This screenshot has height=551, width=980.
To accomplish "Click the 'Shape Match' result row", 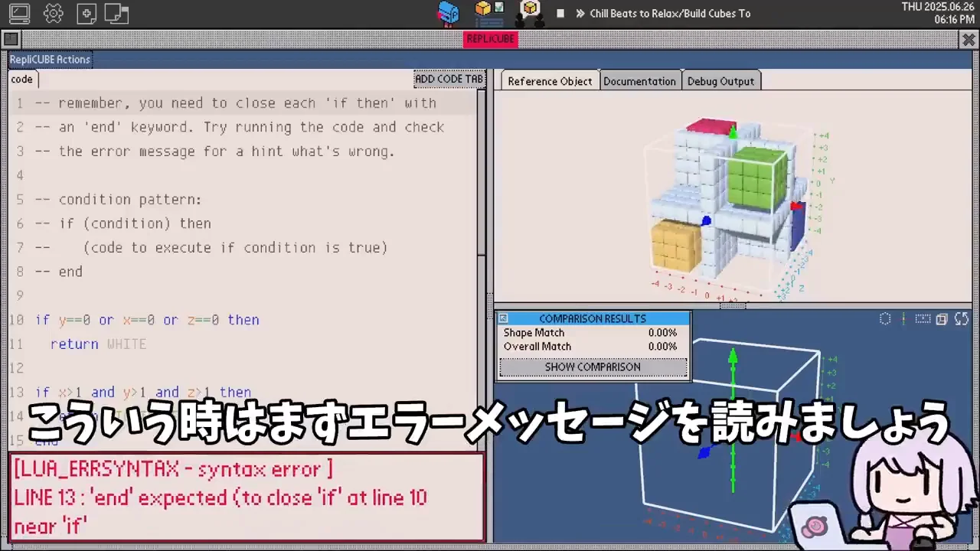I will tap(591, 333).
